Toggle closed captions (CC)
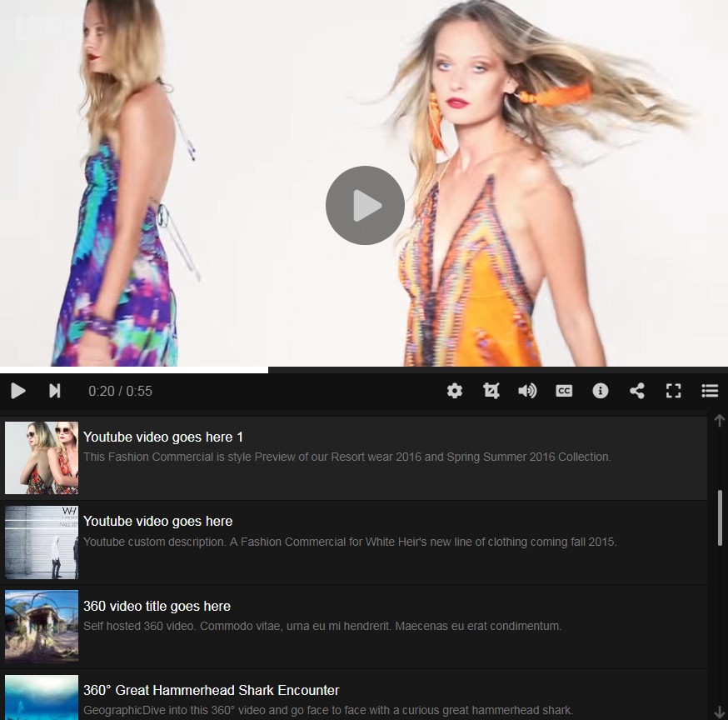 click(564, 391)
